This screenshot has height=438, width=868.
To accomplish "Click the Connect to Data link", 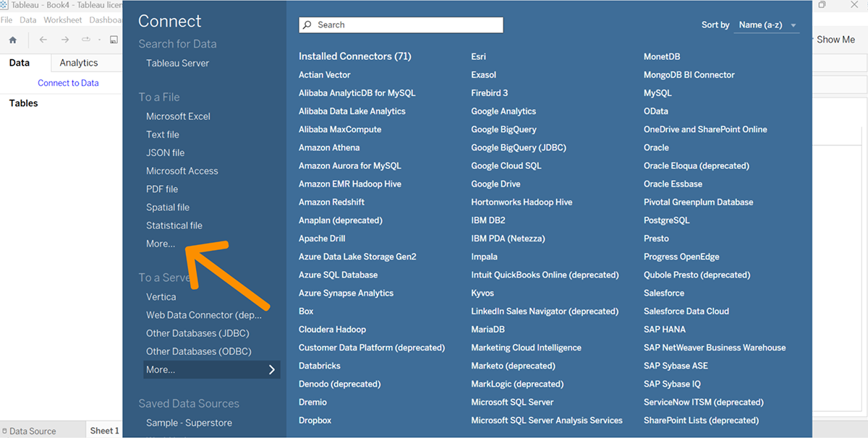I will click(x=68, y=83).
